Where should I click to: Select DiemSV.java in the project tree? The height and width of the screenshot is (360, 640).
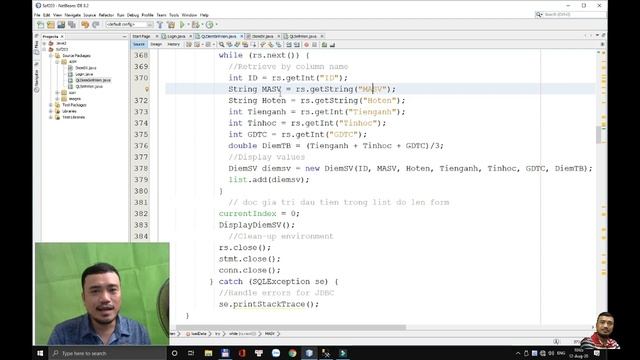(86, 68)
